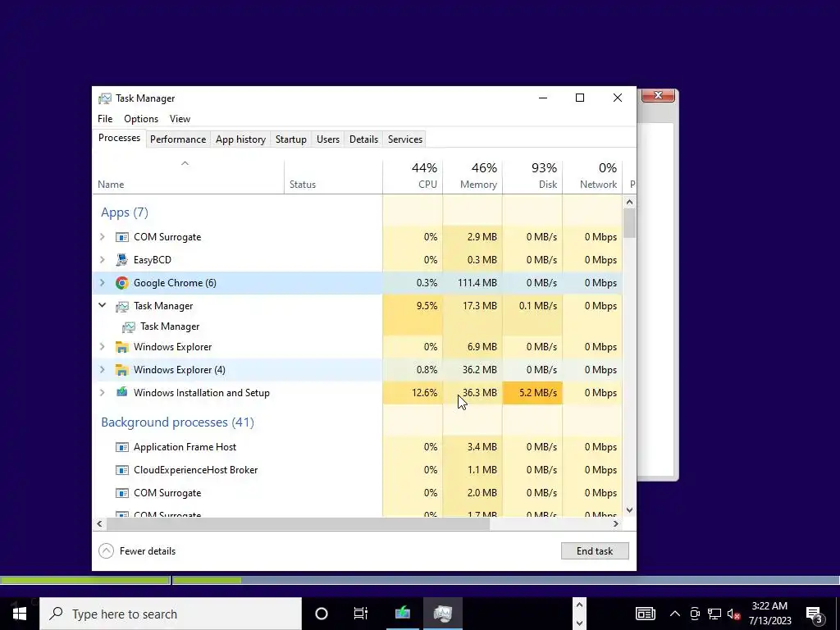Switch to the App history tab
The image size is (840, 630).
(x=240, y=139)
